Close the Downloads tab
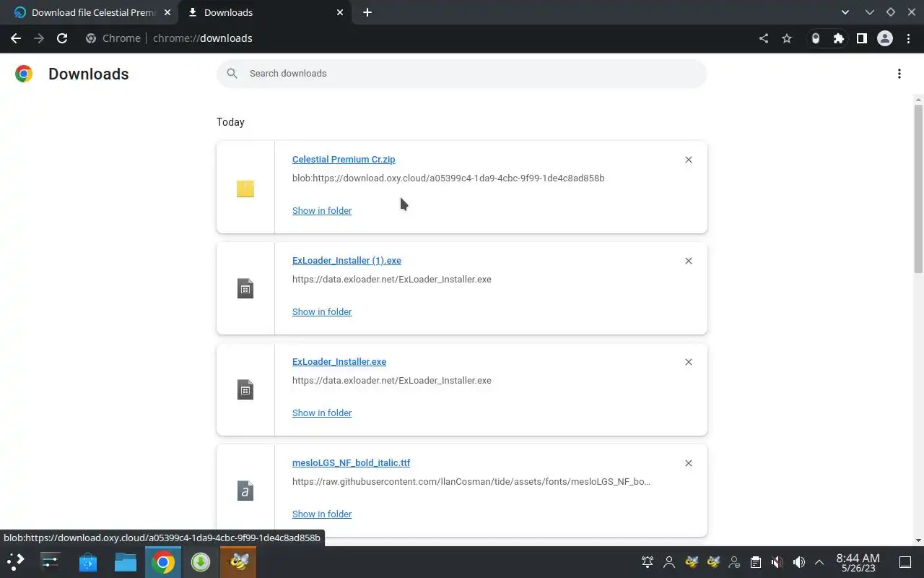The image size is (924, 578). pyautogui.click(x=341, y=12)
